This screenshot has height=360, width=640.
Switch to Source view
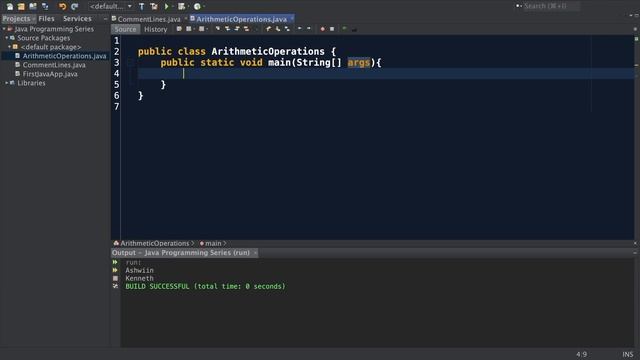[x=125, y=29]
